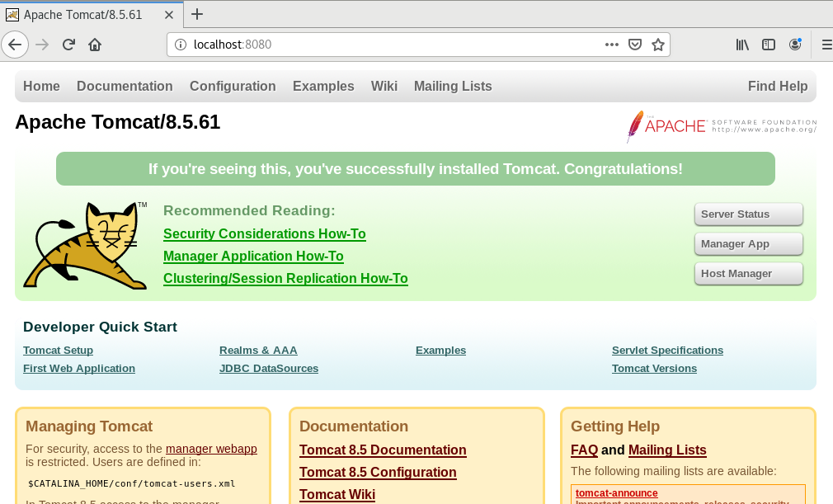Click the Apache Software Foundation feather logo

[721, 126]
